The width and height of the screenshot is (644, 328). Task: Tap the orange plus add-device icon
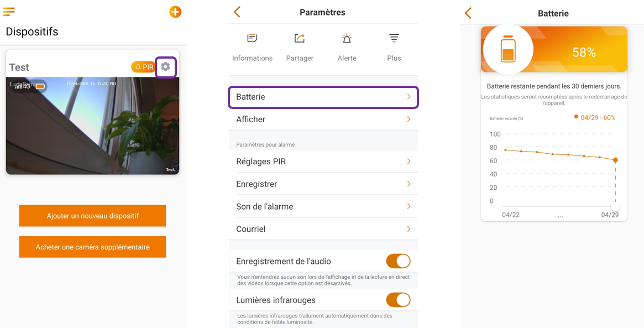tap(175, 12)
